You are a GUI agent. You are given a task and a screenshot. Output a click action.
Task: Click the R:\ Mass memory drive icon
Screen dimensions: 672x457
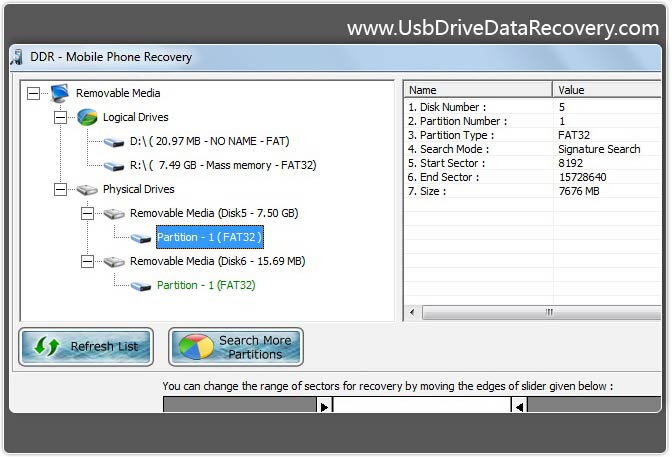tap(114, 165)
